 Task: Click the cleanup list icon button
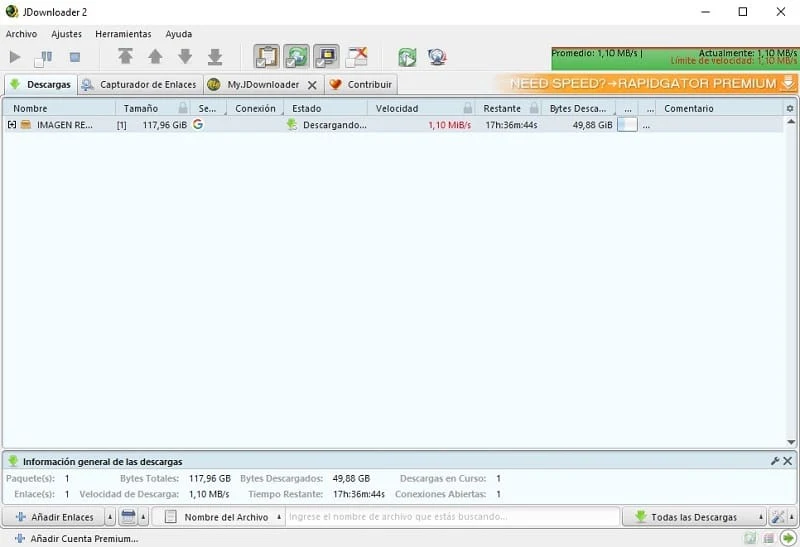[x=128, y=517]
